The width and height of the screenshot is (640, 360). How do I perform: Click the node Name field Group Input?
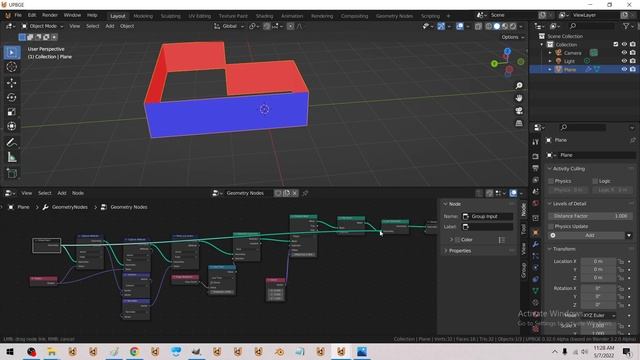(488, 216)
